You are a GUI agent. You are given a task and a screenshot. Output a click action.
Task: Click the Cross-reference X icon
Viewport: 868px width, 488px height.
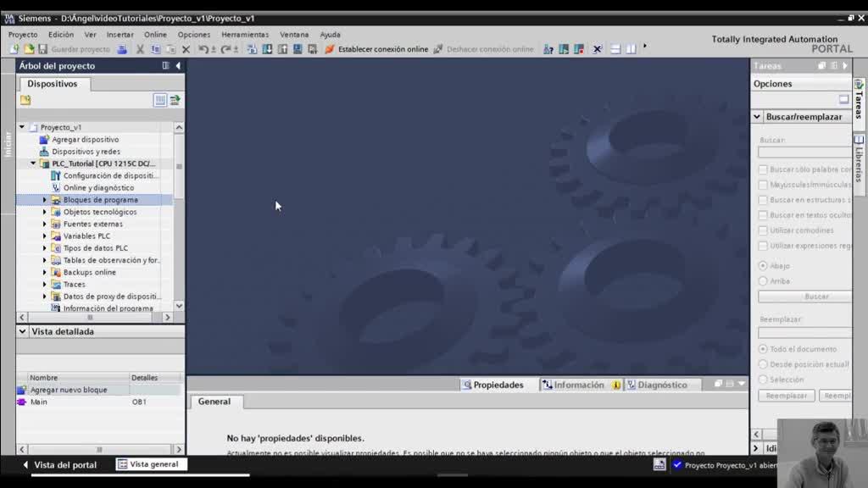(x=598, y=49)
